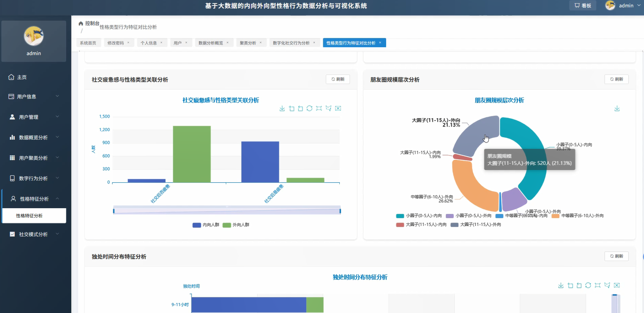Save fatigue chart as image via download icon

click(x=282, y=108)
